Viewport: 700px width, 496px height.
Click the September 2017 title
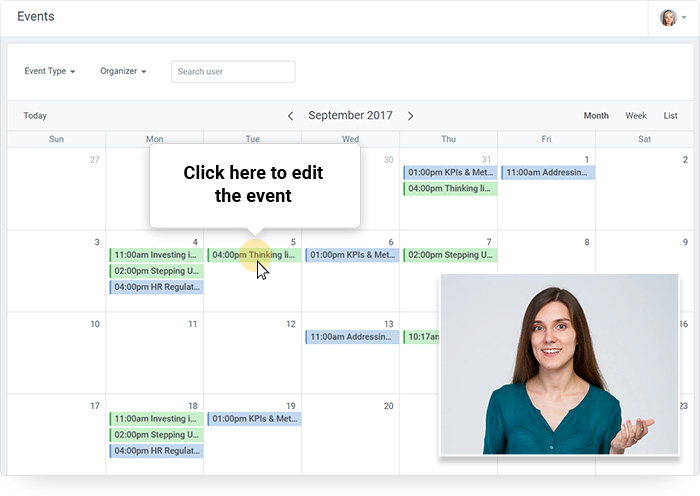[350, 115]
